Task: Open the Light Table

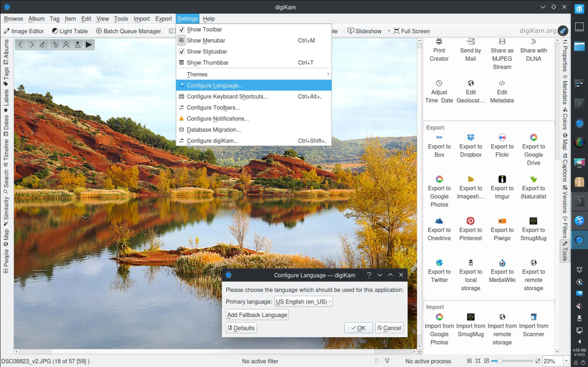Action: [70, 31]
